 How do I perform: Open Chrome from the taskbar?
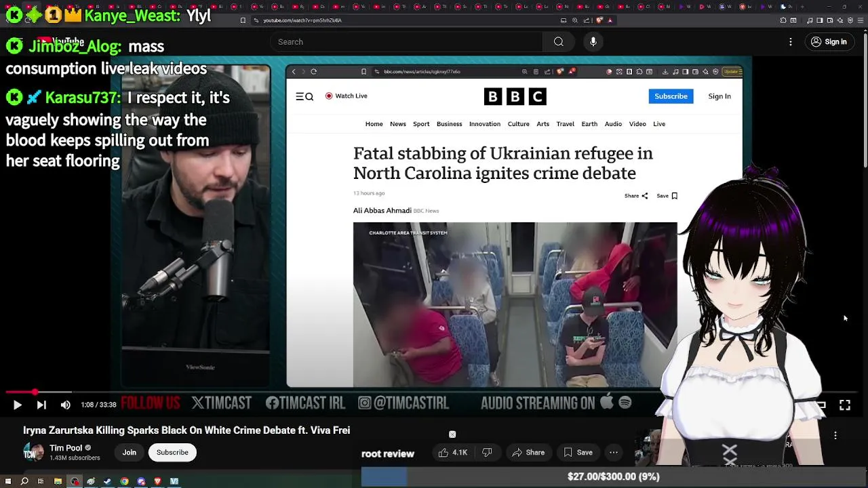(x=124, y=481)
